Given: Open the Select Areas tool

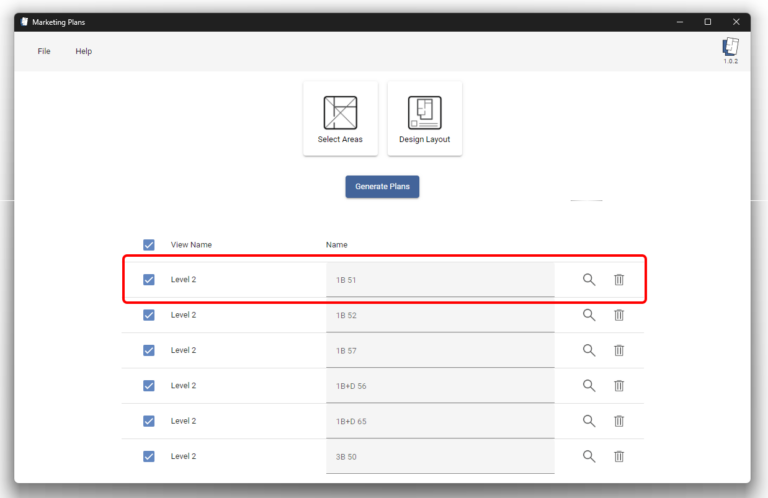Looking at the screenshot, I should (x=340, y=119).
